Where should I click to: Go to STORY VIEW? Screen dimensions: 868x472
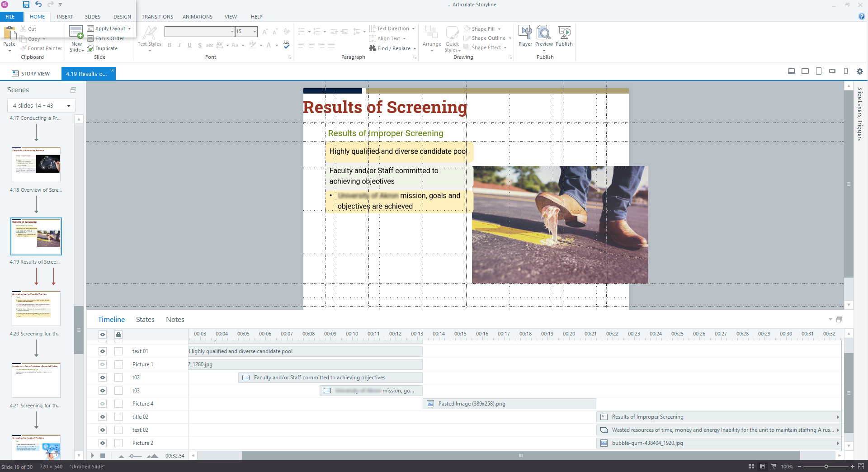tap(31, 74)
